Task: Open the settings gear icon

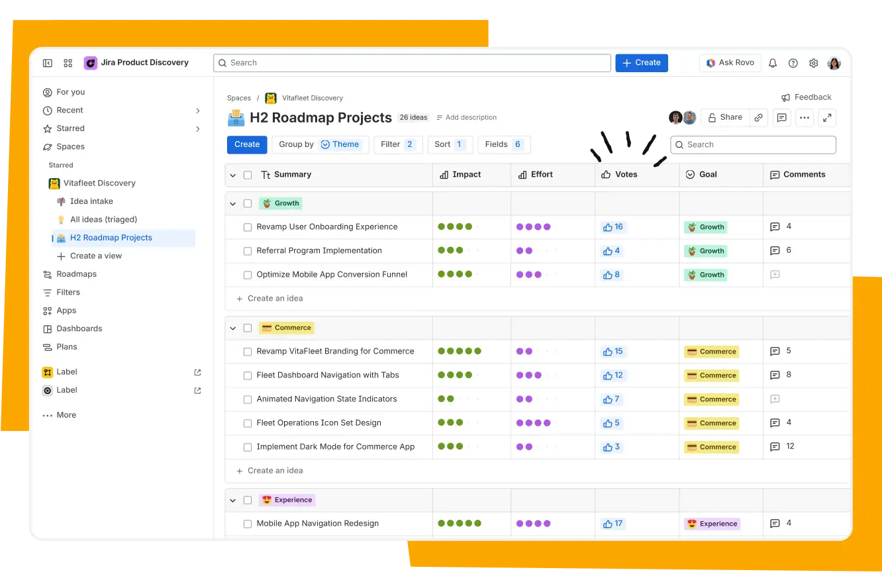Action: tap(814, 63)
